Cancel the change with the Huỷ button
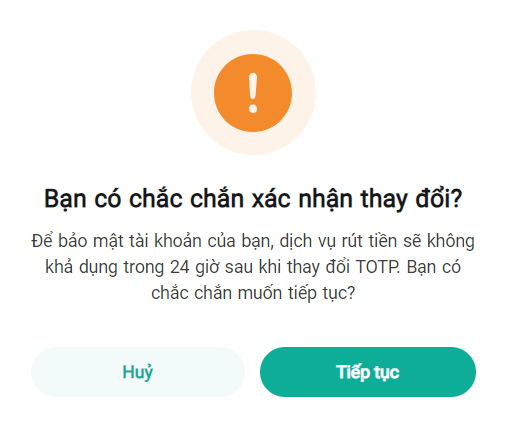Viewport: 507px width, 423px height. click(x=138, y=372)
